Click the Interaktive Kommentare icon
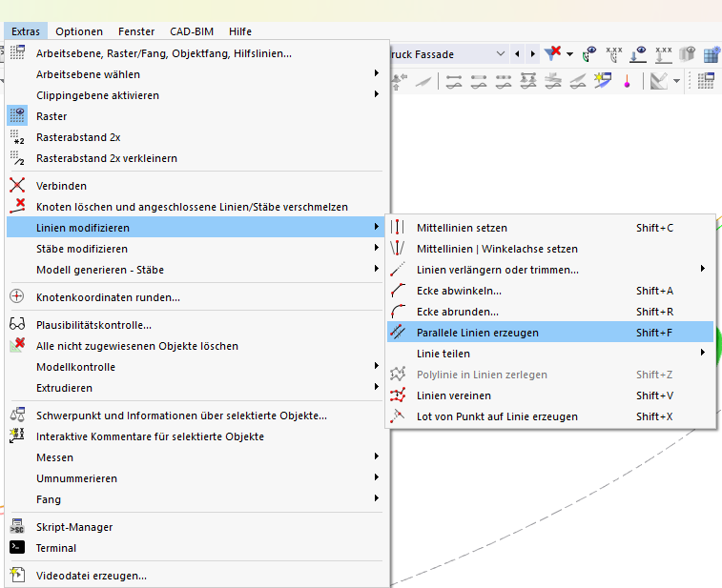722x588 pixels. coord(17,436)
